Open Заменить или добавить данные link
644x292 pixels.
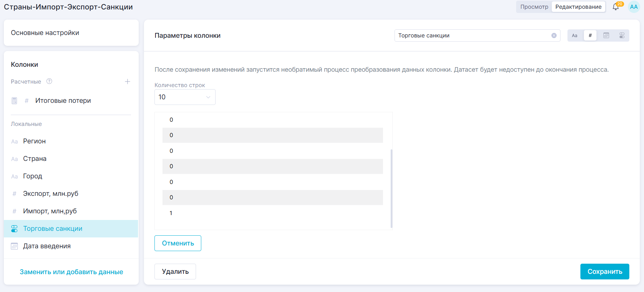point(71,272)
